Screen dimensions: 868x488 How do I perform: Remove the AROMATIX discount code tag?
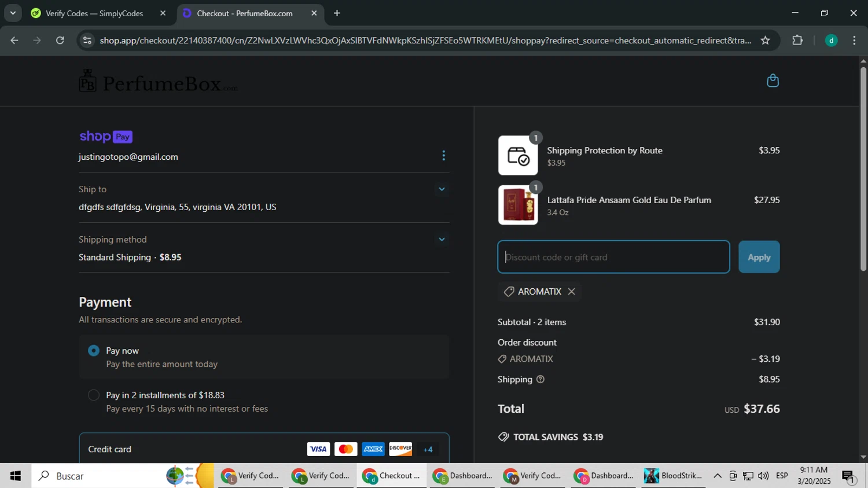click(x=571, y=292)
